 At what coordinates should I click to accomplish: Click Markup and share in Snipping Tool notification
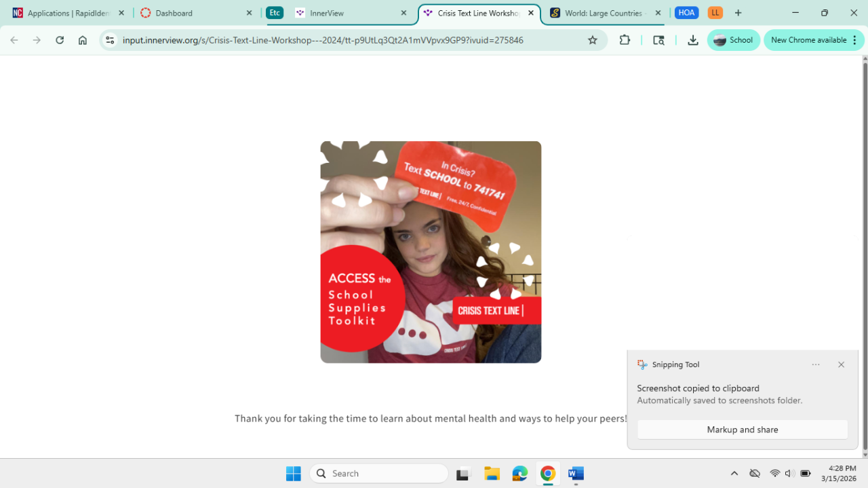point(743,430)
